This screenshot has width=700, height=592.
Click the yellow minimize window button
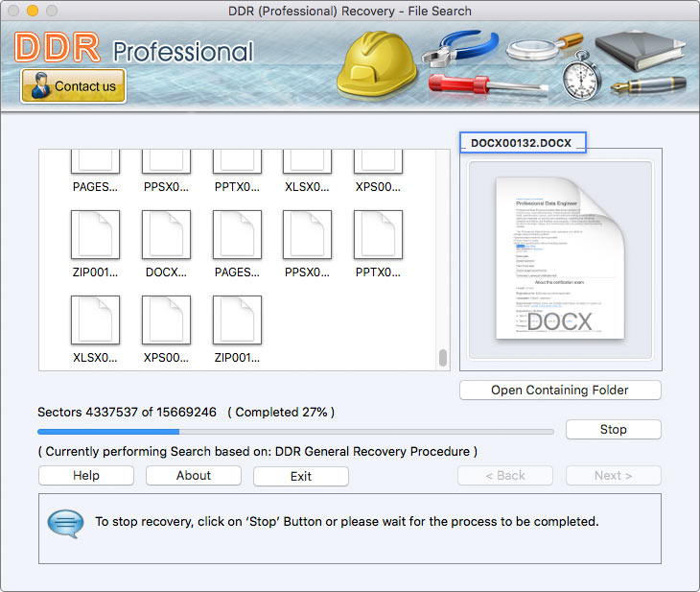coord(33,11)
